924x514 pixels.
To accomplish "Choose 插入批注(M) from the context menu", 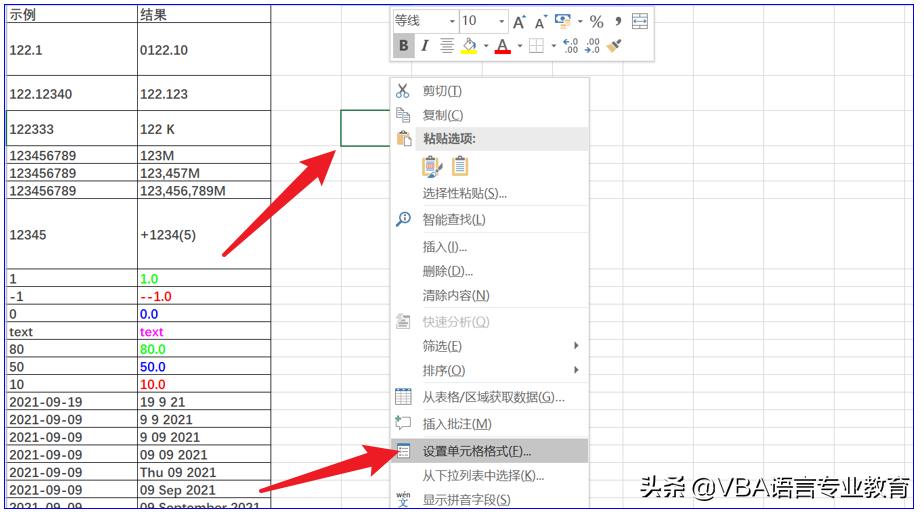I will tap(490, 423).
